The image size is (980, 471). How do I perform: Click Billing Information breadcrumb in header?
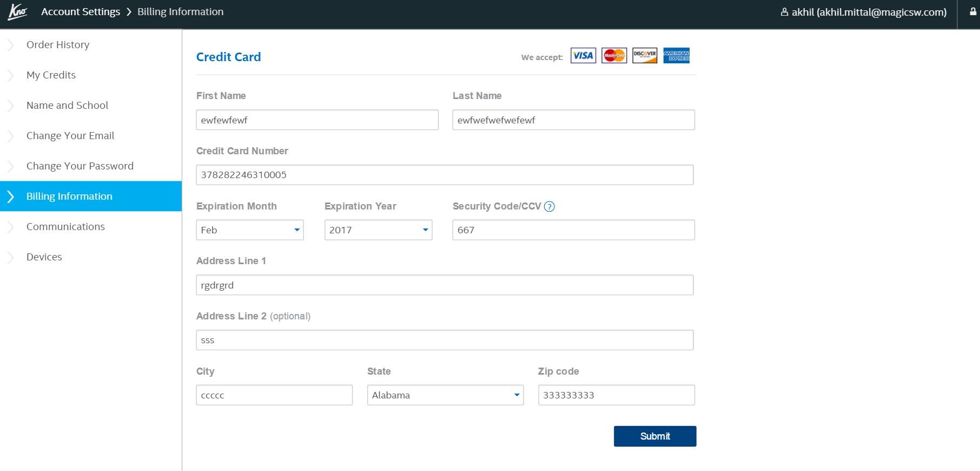pyautogui.click(x=180, y=12)
